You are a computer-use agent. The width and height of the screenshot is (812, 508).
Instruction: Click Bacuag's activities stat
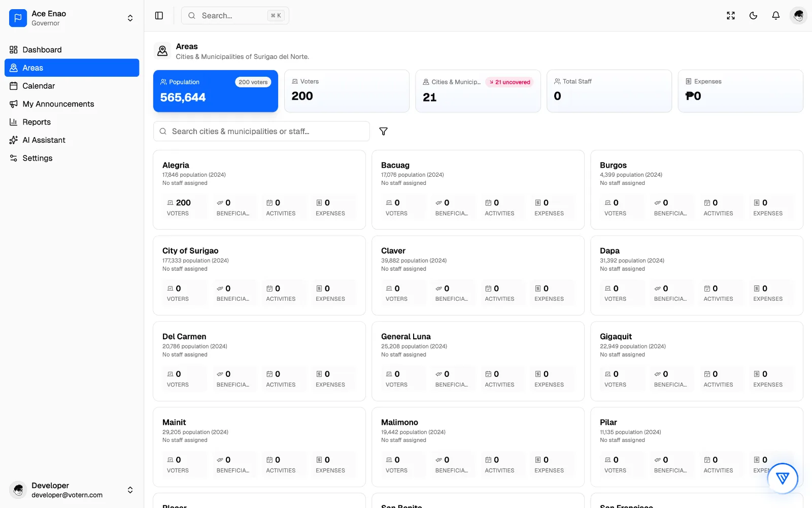pyautogui.click(x=503, y=207)
